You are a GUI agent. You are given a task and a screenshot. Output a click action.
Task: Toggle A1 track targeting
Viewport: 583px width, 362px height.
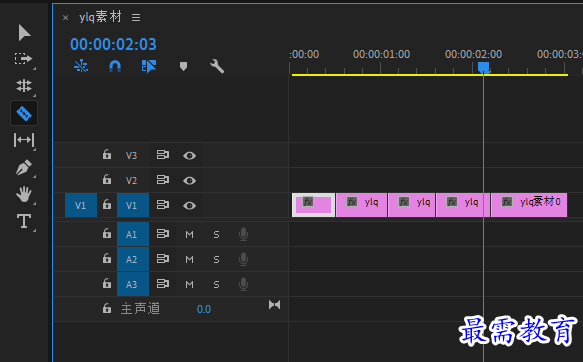(133, 234)
